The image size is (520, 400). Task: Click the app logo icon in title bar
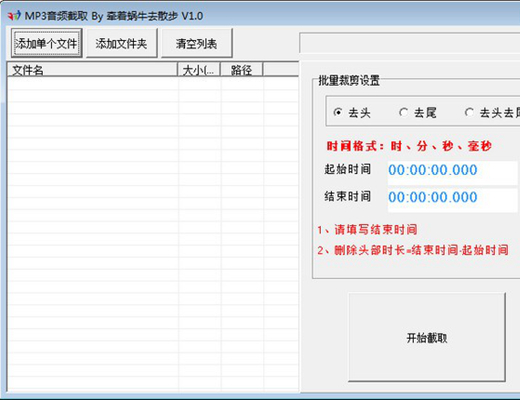[x=14, y=16]
